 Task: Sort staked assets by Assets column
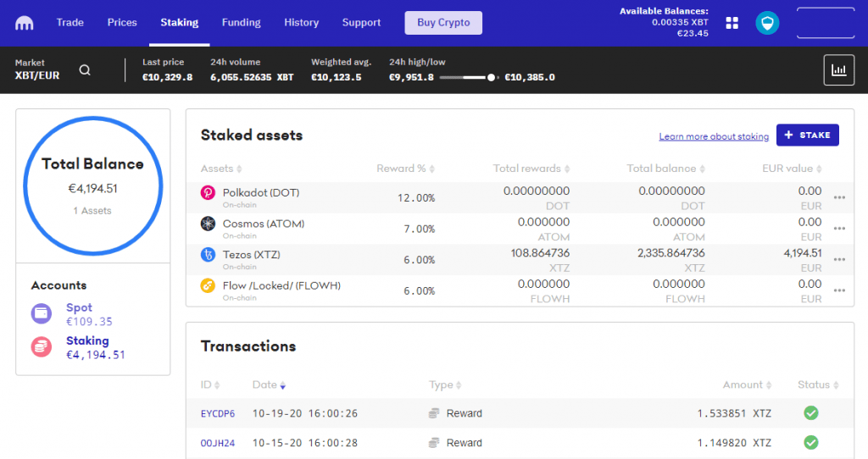coord(221,169)
